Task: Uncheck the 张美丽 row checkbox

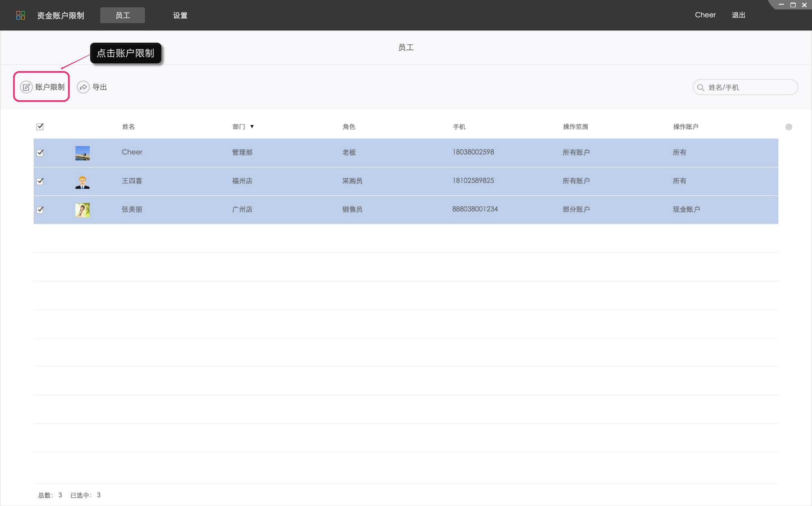Action: 40,210
